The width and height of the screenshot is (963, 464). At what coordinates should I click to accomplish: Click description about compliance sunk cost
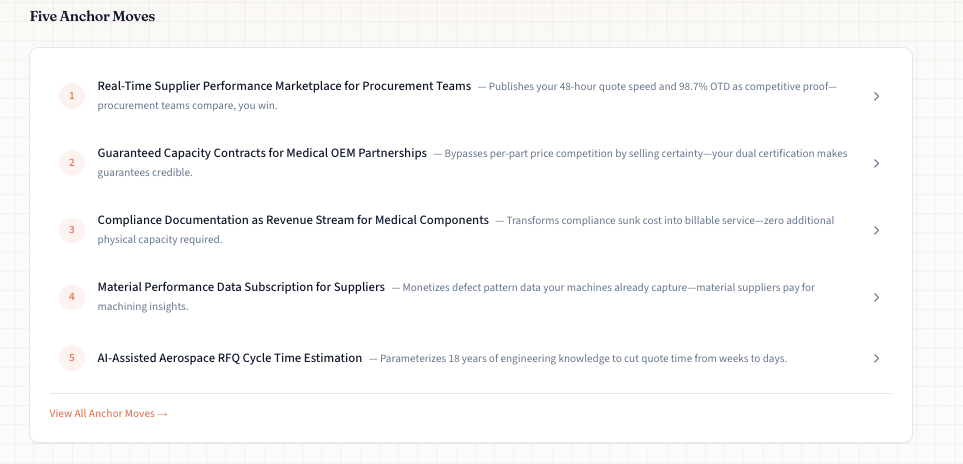coord(466,230)
